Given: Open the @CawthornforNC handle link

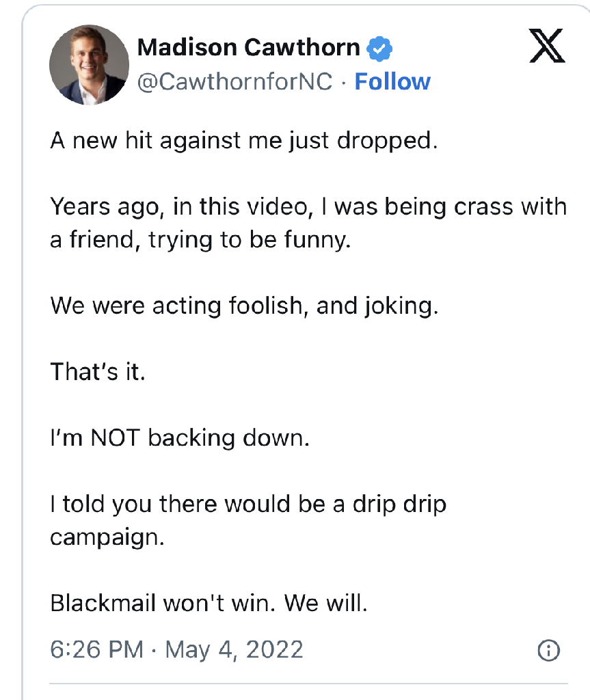Looking at the screenshot, I should tap(235, 82).
